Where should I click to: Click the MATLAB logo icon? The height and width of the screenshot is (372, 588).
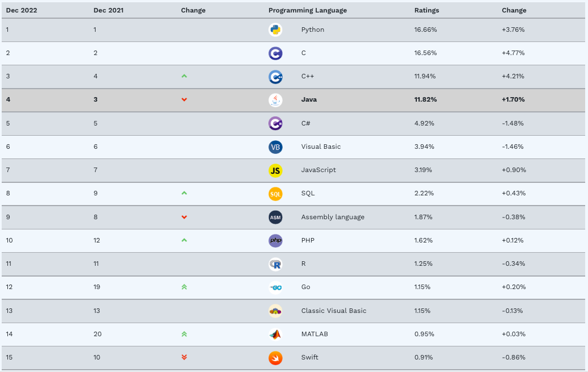click(275, 334)
